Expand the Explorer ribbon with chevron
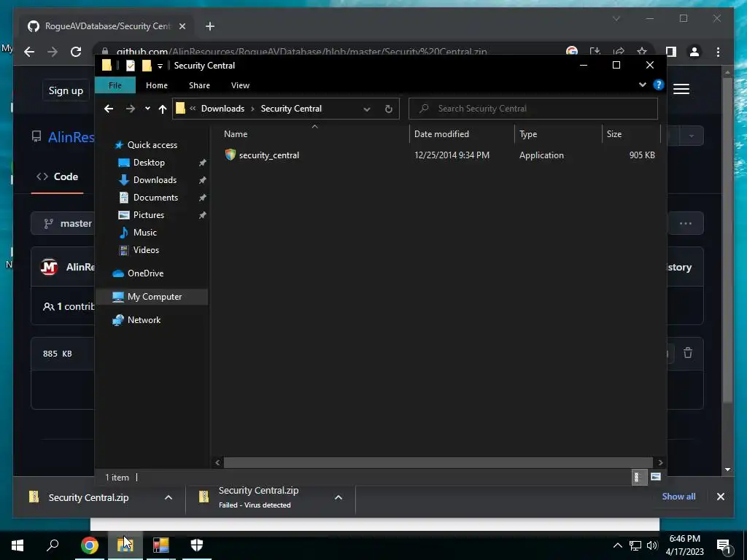This screenshot has width=747, height=560. [x=642, y=85]
